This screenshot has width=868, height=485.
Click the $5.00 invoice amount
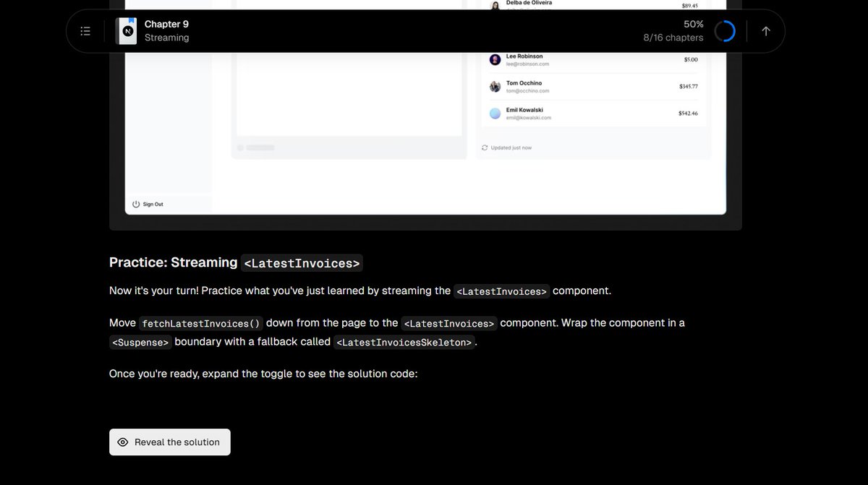coord(691,59)
